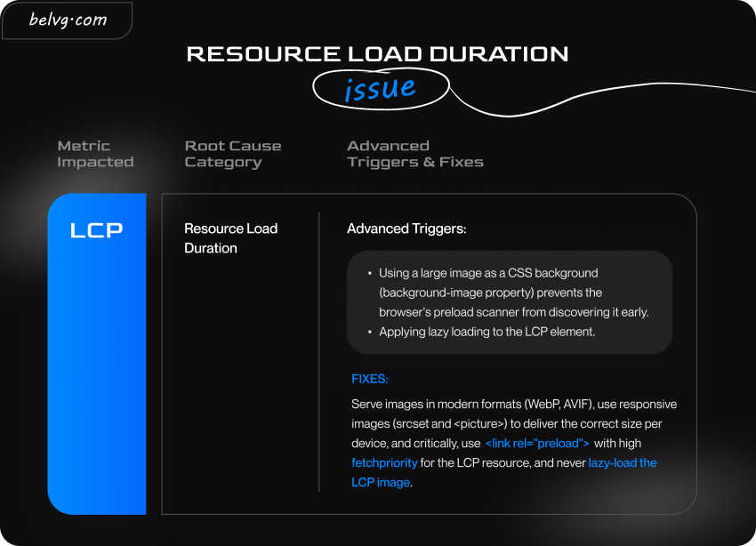
Task: Click the 'lazy-load the' highlighted text
Action: pyautogui.click(x=623, y=462)
